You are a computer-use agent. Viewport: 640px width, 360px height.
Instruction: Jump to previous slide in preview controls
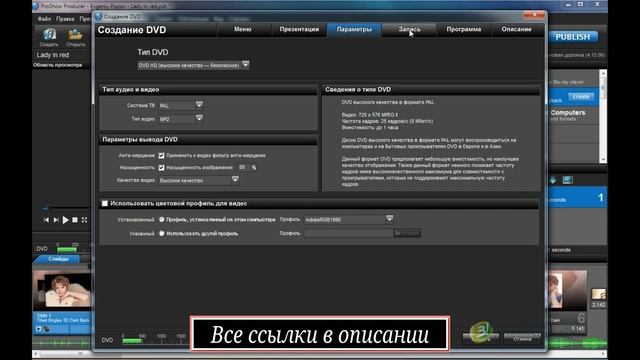point(46,220)
